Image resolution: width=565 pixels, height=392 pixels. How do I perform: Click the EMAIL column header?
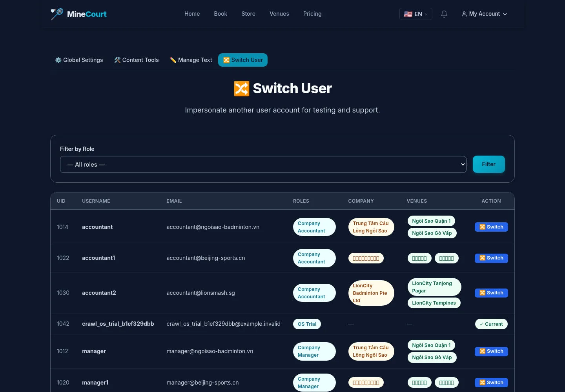pos(174,201)
